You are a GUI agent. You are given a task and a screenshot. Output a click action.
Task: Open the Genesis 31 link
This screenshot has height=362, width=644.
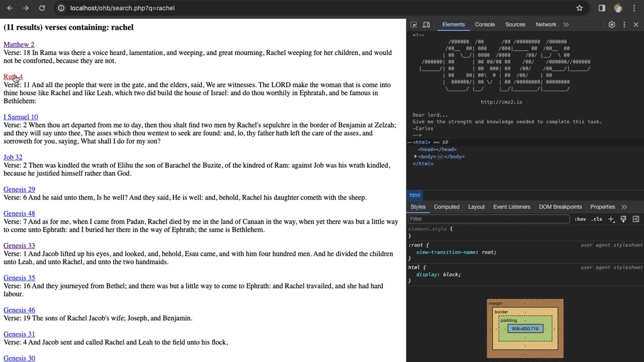19,334
